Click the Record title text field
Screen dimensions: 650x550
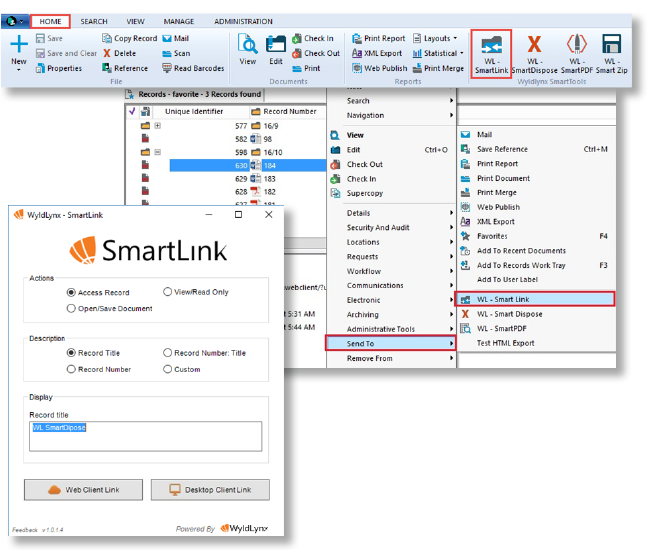146,436
